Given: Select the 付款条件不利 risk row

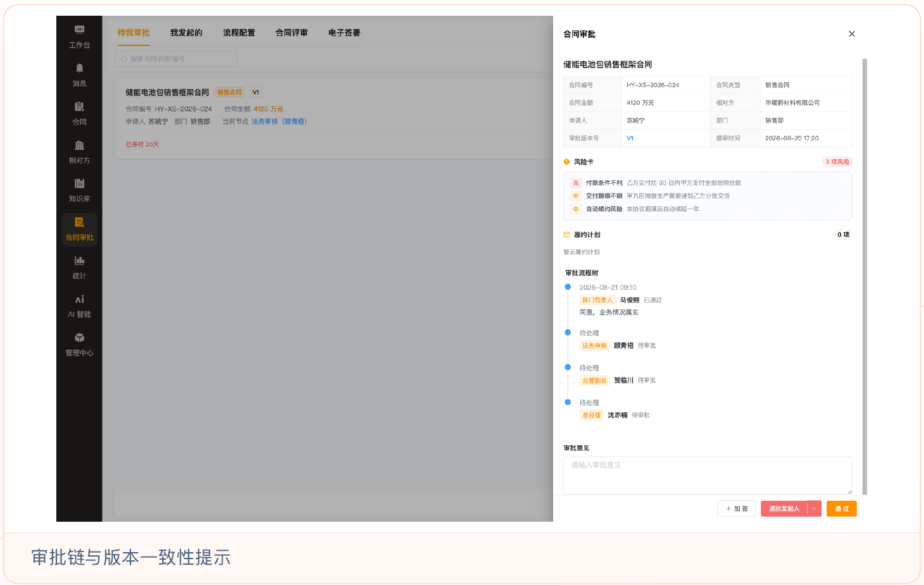Looking at the screenshot, I should (708, 183).
